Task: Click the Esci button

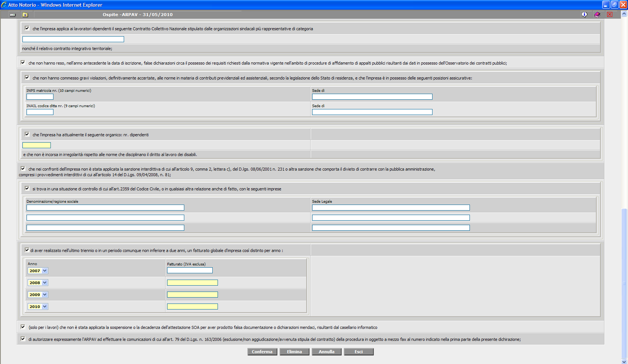Action: pos(359,352)
